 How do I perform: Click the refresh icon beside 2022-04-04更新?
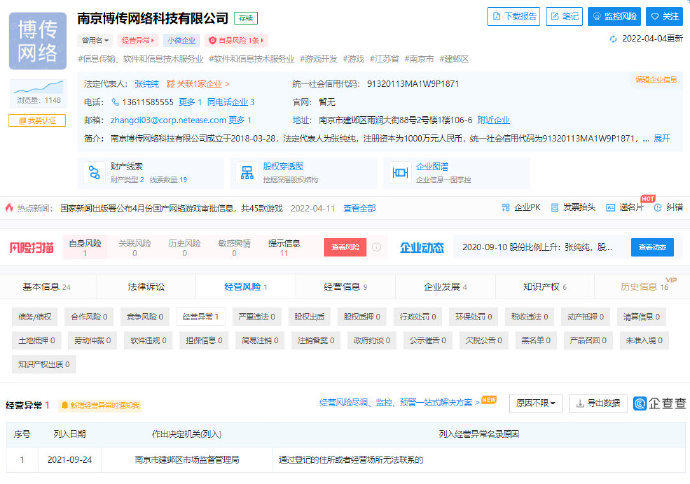coord(613,39)
